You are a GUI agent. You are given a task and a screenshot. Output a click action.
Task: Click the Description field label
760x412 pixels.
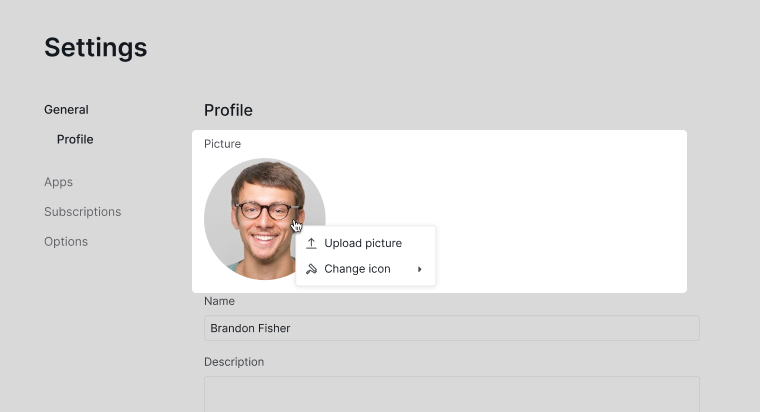[x=234, y=362]
